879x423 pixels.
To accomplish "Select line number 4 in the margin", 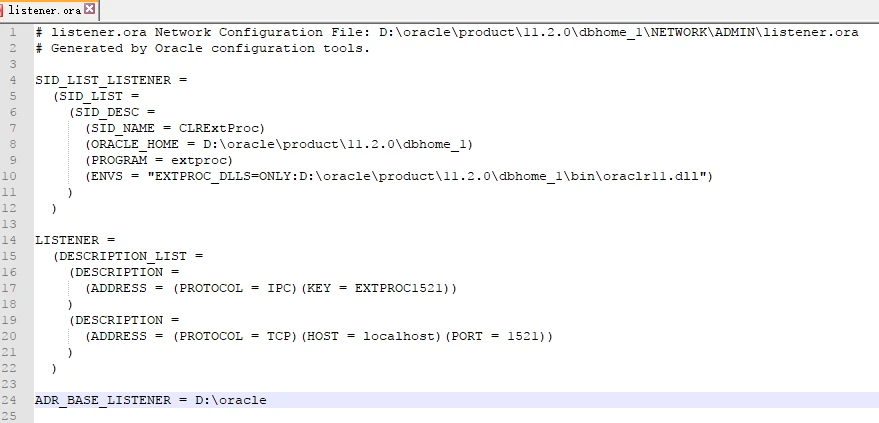I will 13,80.
